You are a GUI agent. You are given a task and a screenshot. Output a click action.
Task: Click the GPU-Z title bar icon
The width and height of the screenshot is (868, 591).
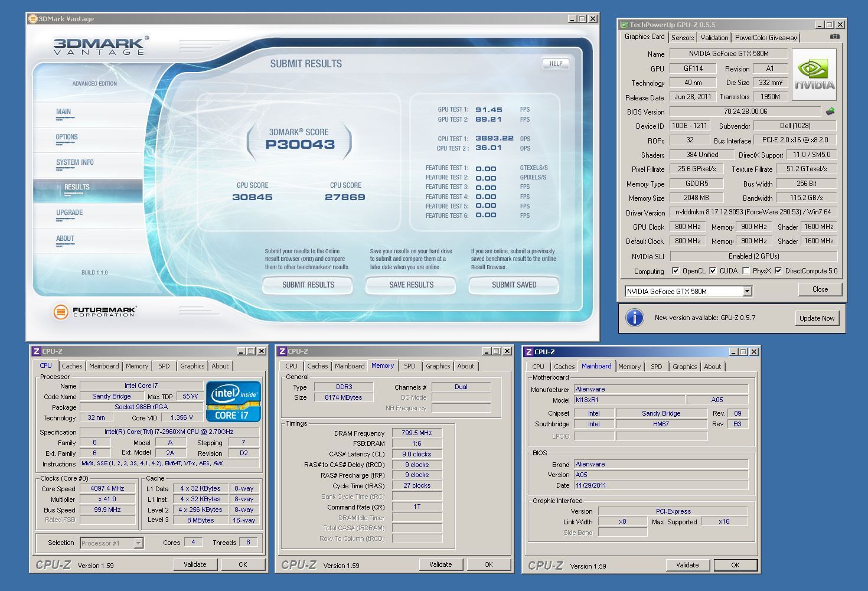click(x=624, y=25)
